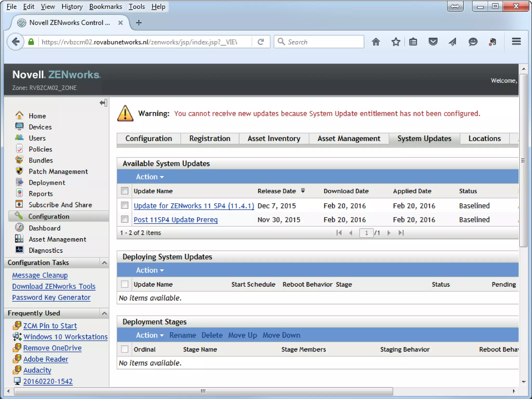The height and width of the screenshot is (399, 532).
Task: Open Action menu under Available System Updates
Action: [x=150, y=177]
